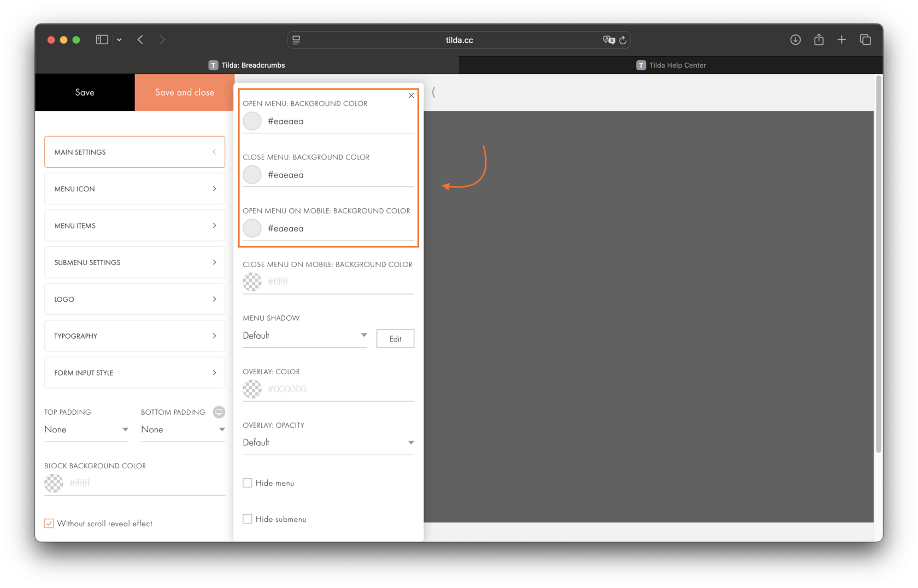
Task: Click Edit next to Menu Shadow
Action: [x=395, y=338]
